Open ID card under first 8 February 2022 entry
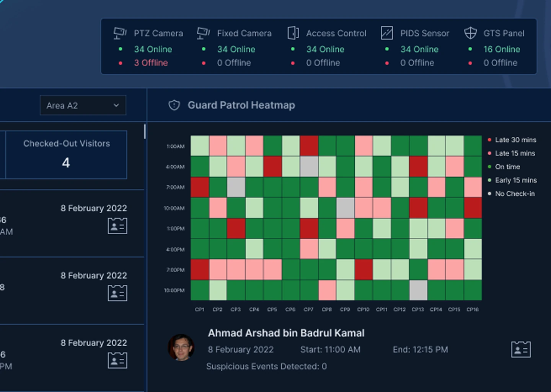Screen dimensions: 551x392 coord(117,226)
